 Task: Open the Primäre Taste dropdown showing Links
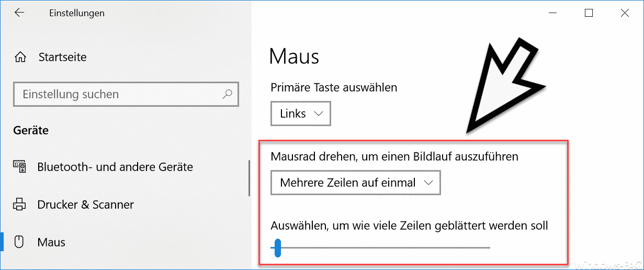tap(301, 114)
